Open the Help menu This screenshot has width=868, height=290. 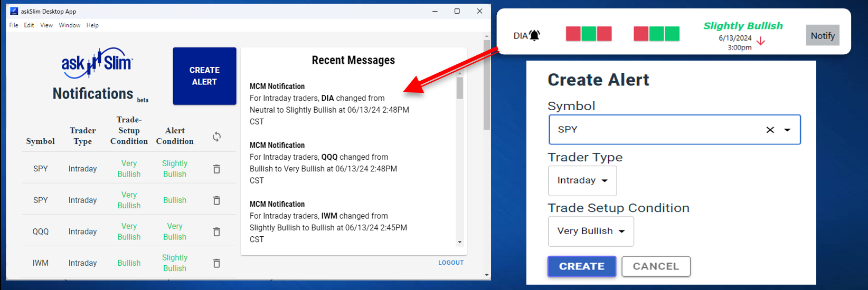coord(92,25)
